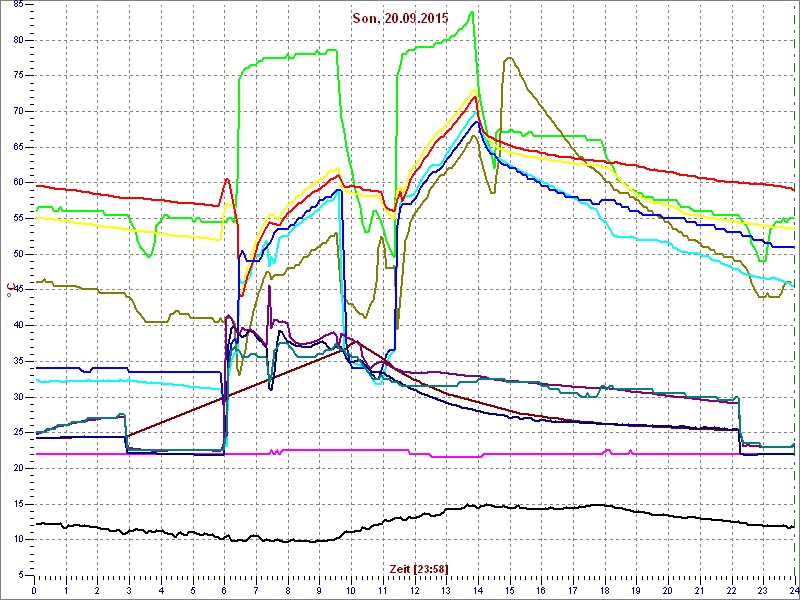Click hour 0 on the time axis
Viewport: 800px width, 600px height.
pyautogui.click(x=35, y=591)
